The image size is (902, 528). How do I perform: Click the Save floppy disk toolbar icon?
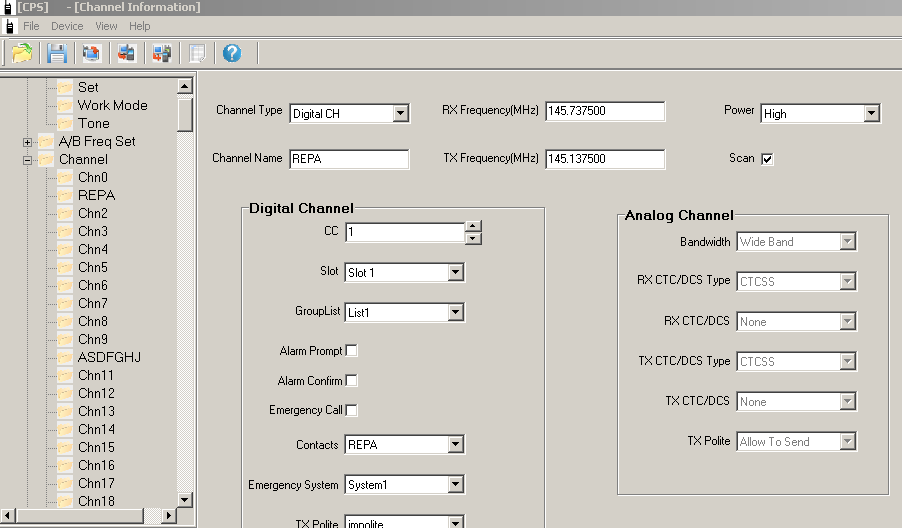coord(57,53)
